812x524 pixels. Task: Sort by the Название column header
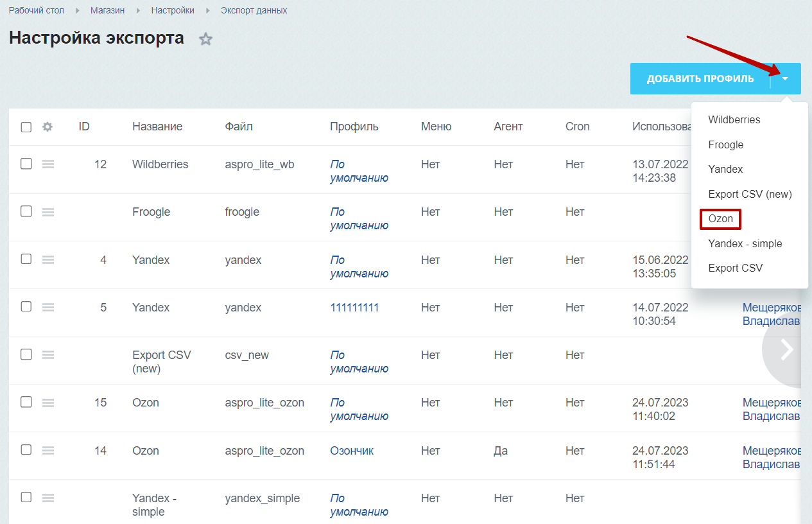pos(157,127)
